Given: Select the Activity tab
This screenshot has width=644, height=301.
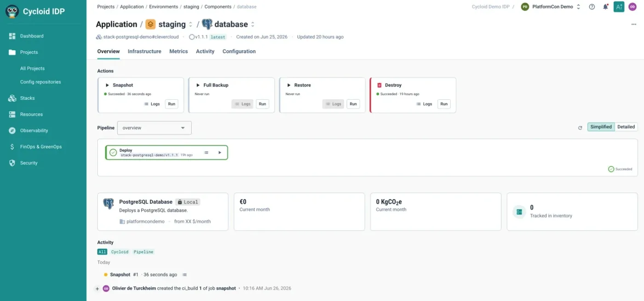Looking at the screenshot, I should pyautogui.click(x=205, y=51).
